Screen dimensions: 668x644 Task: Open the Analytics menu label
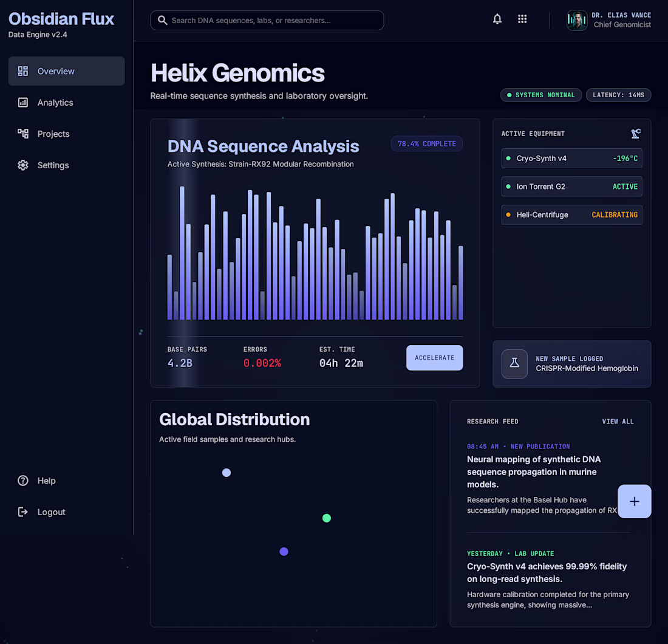click(55, 103)
